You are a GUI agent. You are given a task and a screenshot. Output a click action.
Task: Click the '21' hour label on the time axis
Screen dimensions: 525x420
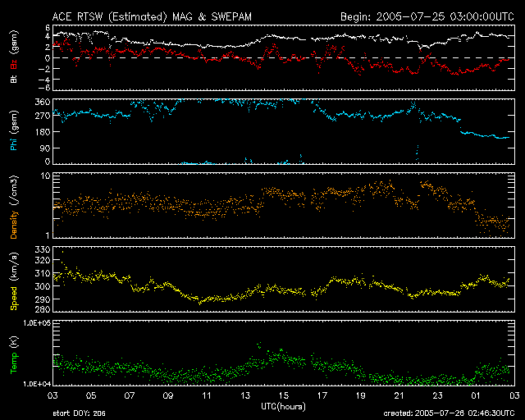click(399, 396)
